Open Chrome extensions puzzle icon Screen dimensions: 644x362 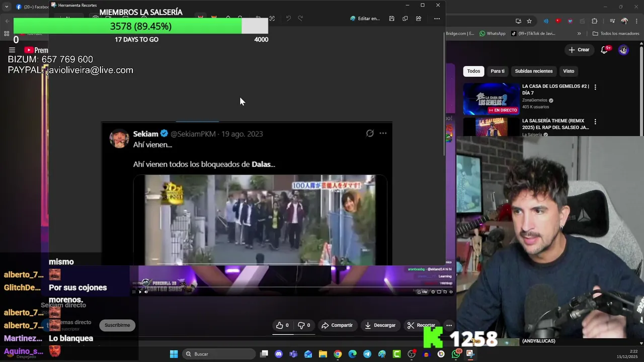coord(595,21)
